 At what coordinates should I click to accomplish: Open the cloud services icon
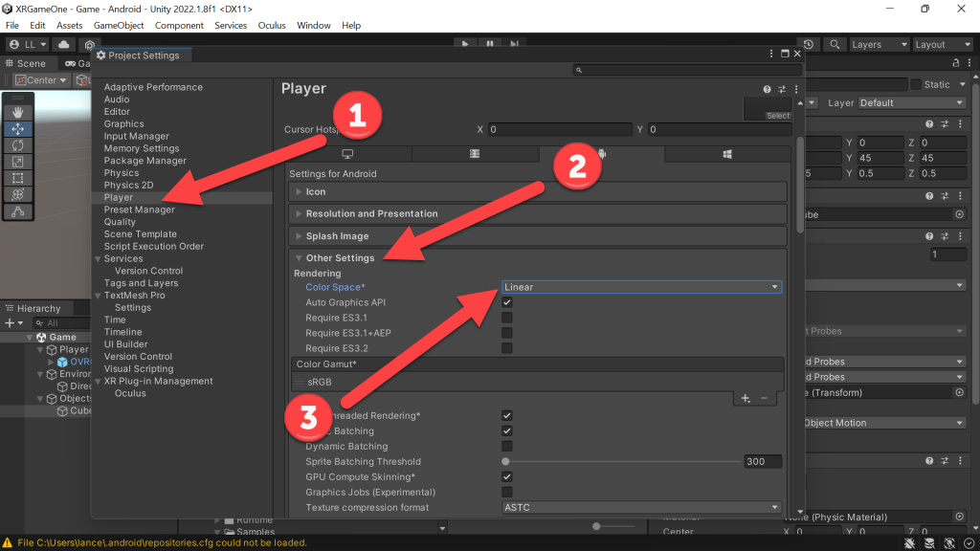coord(64,44)
